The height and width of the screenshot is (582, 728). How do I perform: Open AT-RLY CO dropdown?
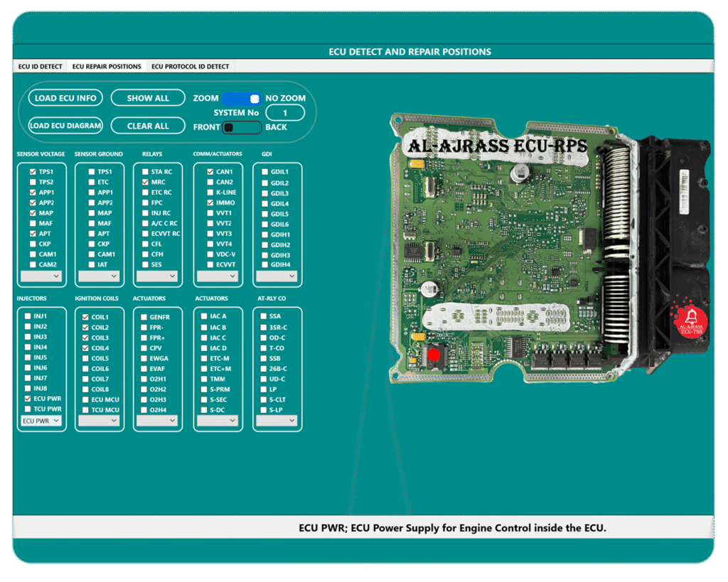(277, 421)
